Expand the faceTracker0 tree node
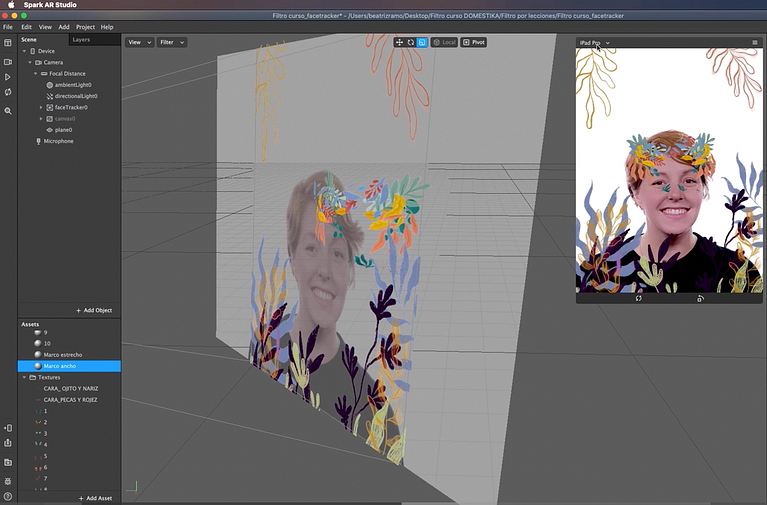This screenshot has width=767, height=505. (41, 107)
